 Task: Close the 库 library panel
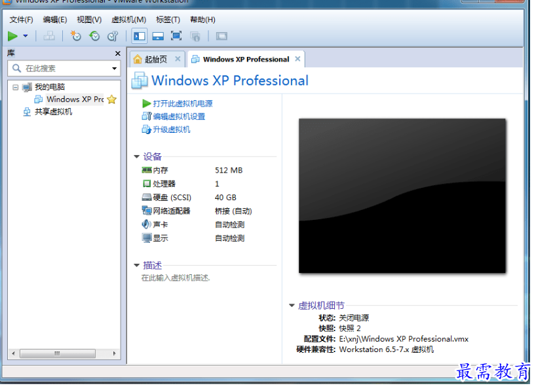coord(117,54)
